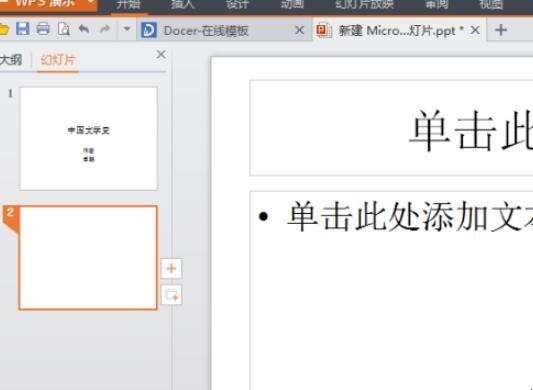Open print preview icon

point(64,29)
